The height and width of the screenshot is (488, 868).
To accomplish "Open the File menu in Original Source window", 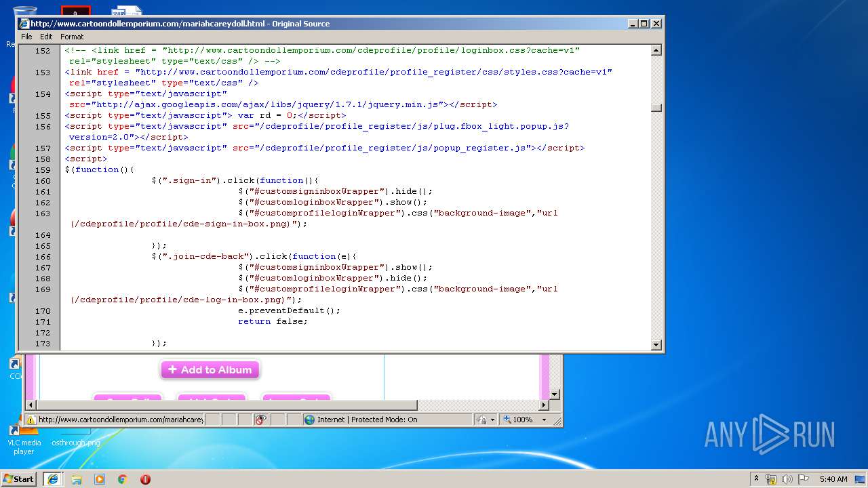I will pos(26,37).
